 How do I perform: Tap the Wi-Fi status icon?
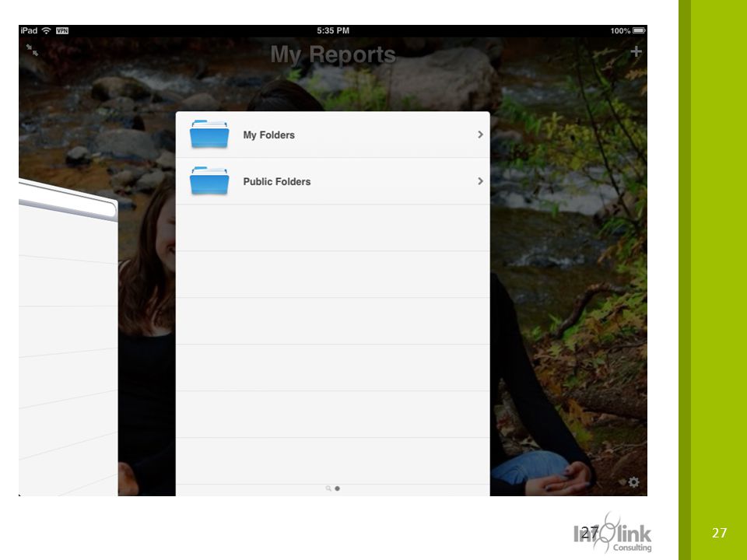point(46,30)
